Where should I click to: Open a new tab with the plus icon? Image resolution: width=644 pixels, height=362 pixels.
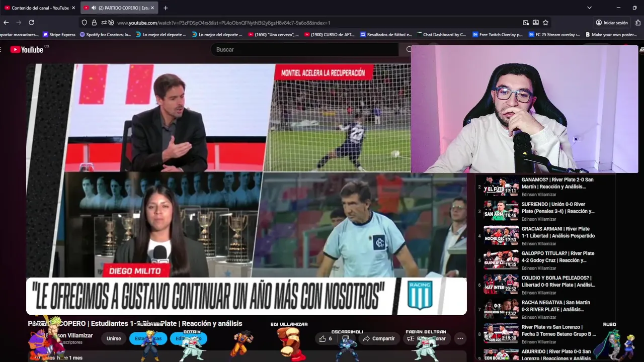click(166, 8)
